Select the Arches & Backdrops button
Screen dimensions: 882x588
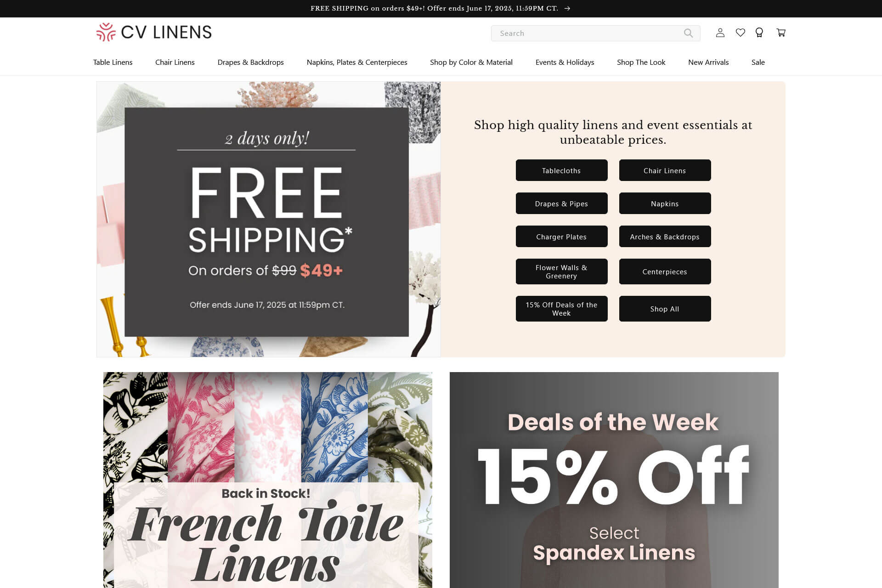pyautogui.click(x=665, y=237)
